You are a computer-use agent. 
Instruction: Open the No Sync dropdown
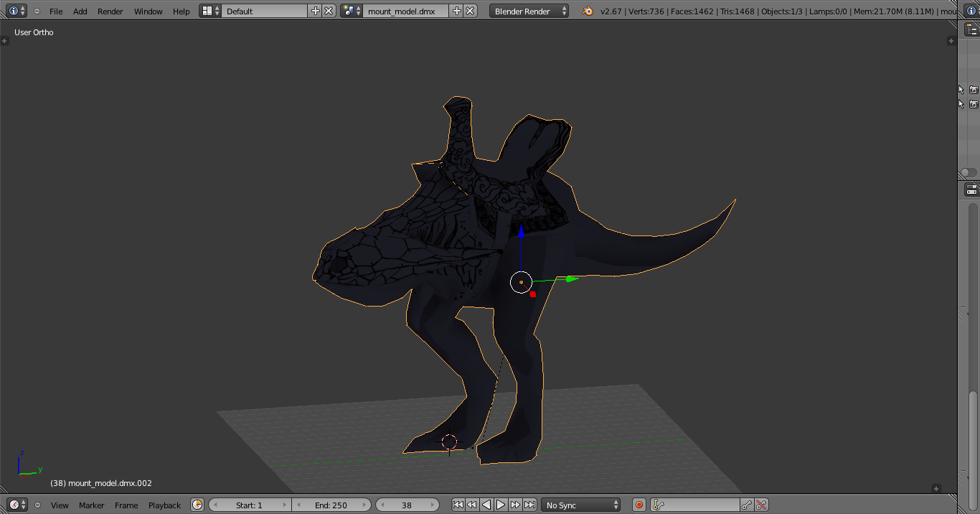tap(581, 505)
